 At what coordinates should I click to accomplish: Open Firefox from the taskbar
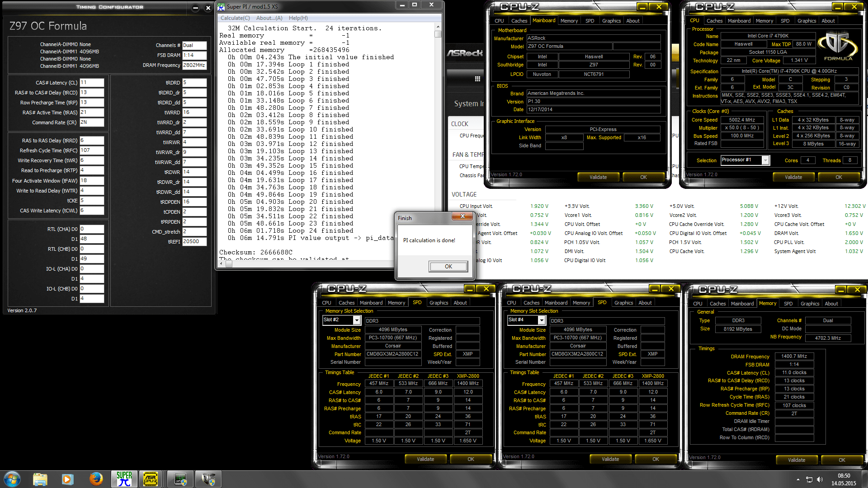(x=96, y=479)
